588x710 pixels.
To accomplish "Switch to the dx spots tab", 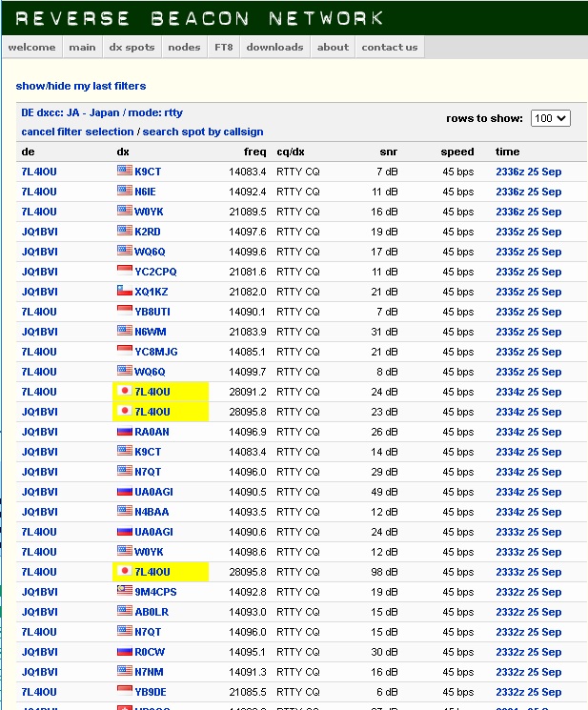I will tap(132, 47).
